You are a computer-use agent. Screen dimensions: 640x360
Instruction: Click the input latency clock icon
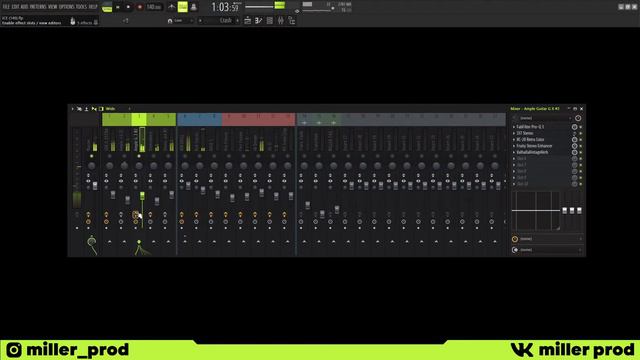578,118
